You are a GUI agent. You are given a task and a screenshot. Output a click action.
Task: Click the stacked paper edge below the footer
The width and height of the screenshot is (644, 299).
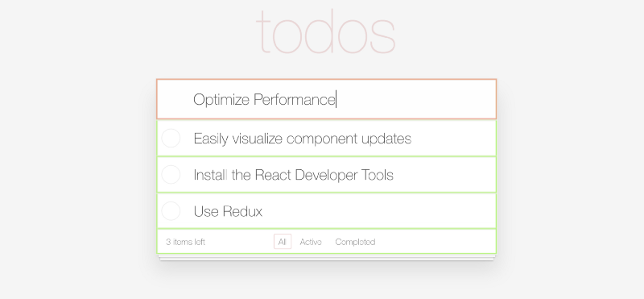327,257
